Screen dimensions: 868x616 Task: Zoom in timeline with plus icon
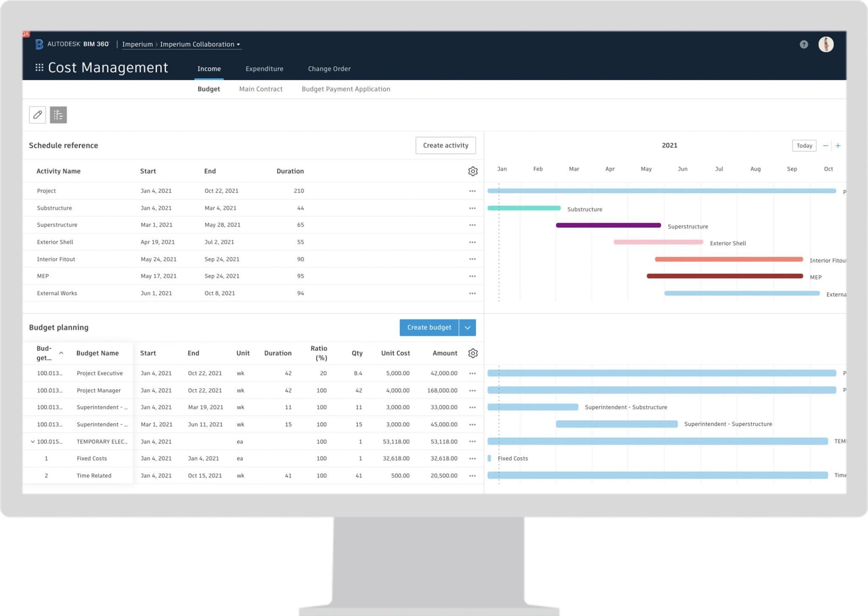(838, 146)
